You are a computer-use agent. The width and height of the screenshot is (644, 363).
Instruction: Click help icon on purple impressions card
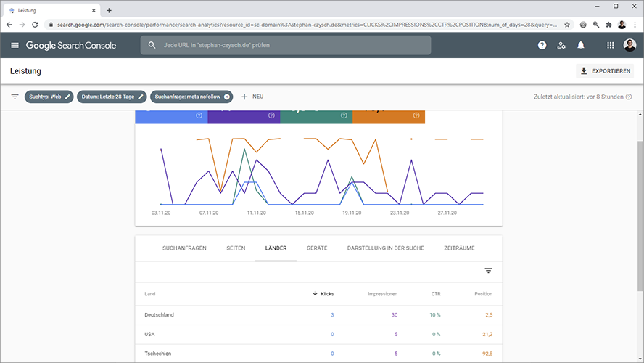pyautogui.click(x=271, y=115)
